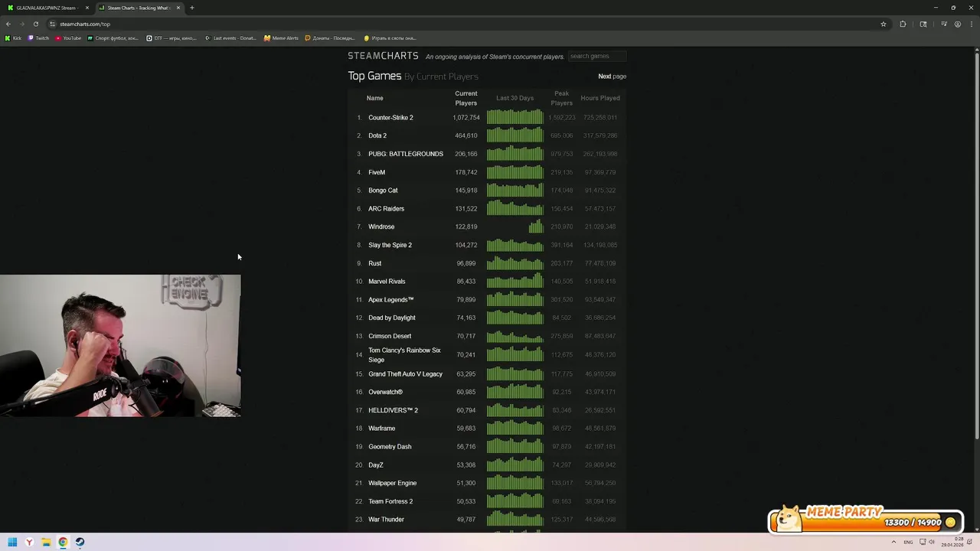Screen dimensions: 980x551
Task: Click Counter-Strike 2 last 30 days chart
Action: tap(514, 117)
